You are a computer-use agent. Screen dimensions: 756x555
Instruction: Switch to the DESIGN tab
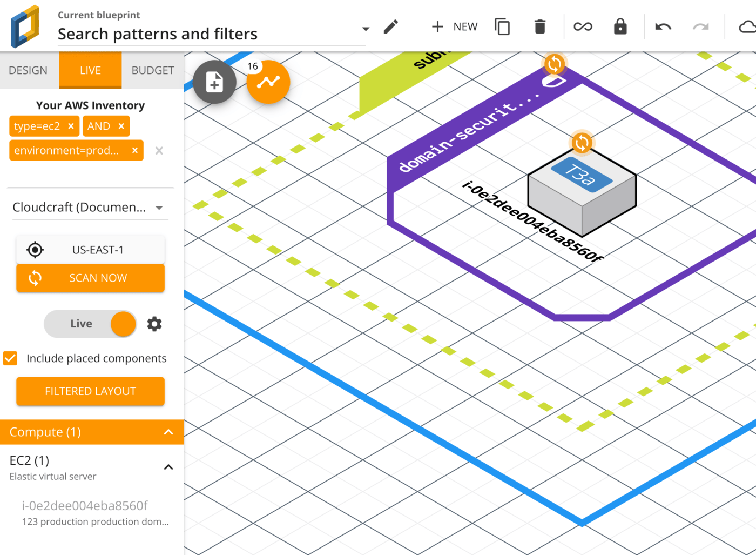click(28, 70)
